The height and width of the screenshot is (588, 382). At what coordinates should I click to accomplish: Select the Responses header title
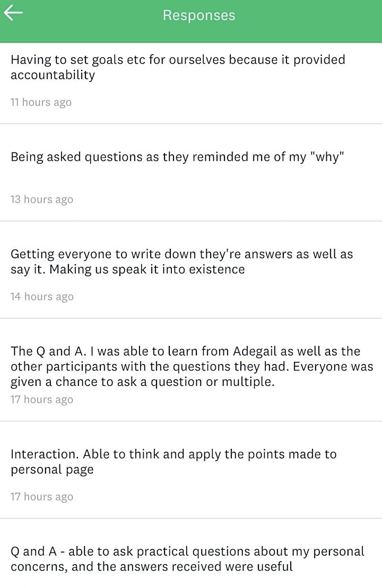pyautogui.click(x=198, y=15)
